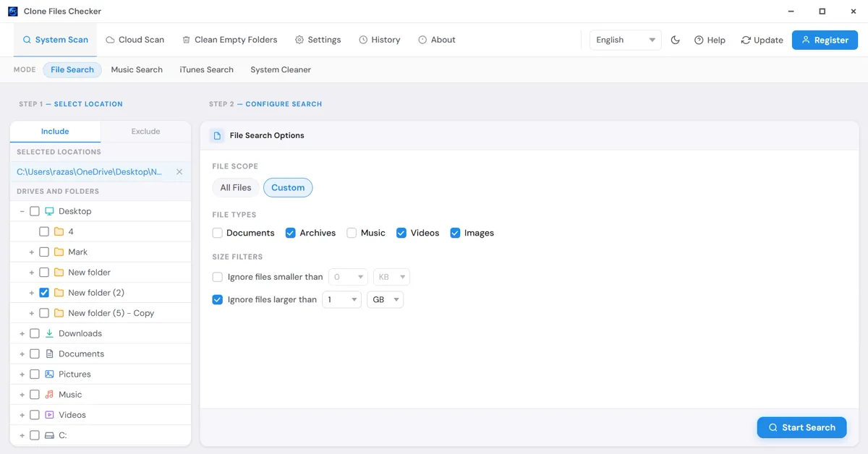The image size is (868, 454).
Task: Select the Videos row label
Action: (72, 415)
